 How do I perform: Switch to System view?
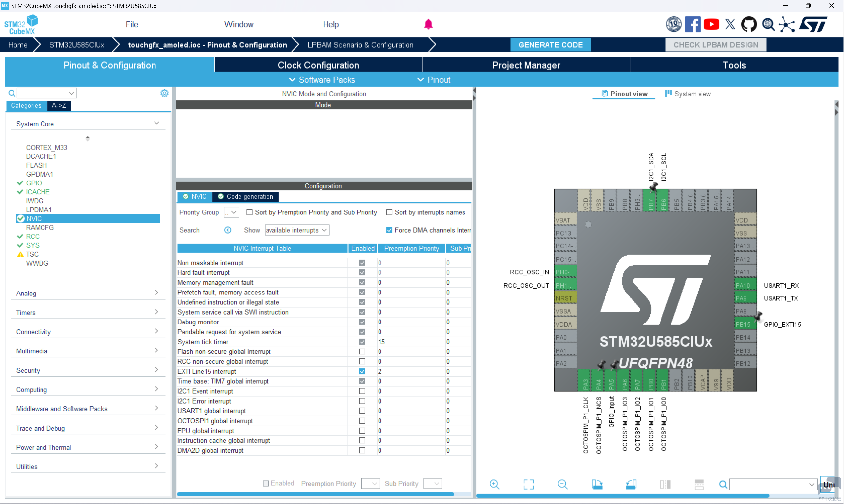coord(688,94)
